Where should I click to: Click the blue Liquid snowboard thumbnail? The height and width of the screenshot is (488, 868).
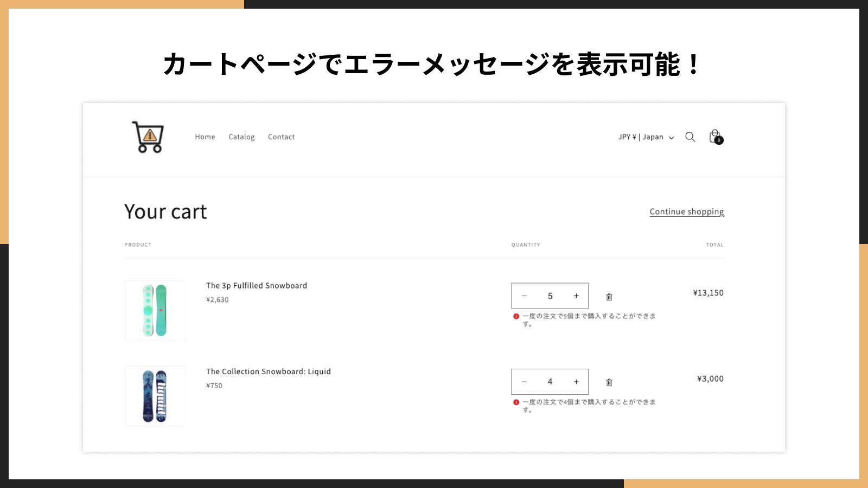pyautogui.click(x=155, y=396)
